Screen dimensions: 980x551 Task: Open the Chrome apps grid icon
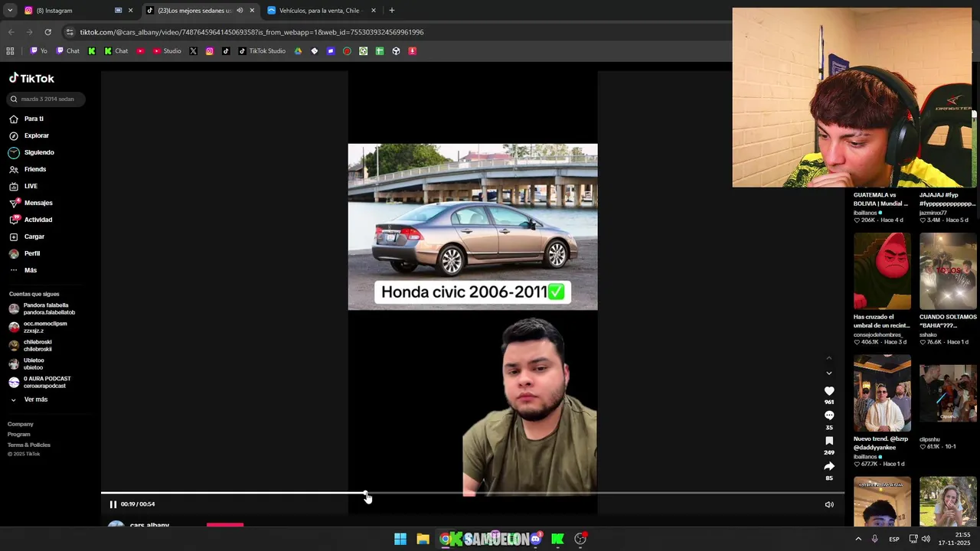pos(10,51)
